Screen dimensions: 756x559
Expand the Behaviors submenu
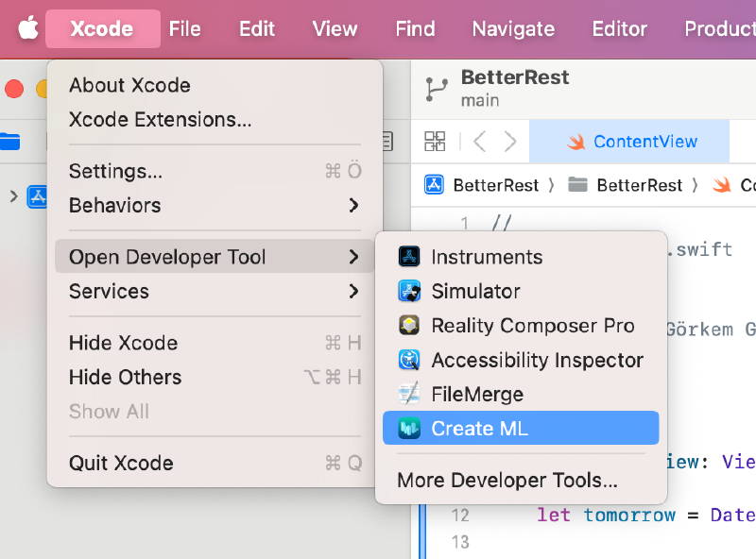coord(215,205)
